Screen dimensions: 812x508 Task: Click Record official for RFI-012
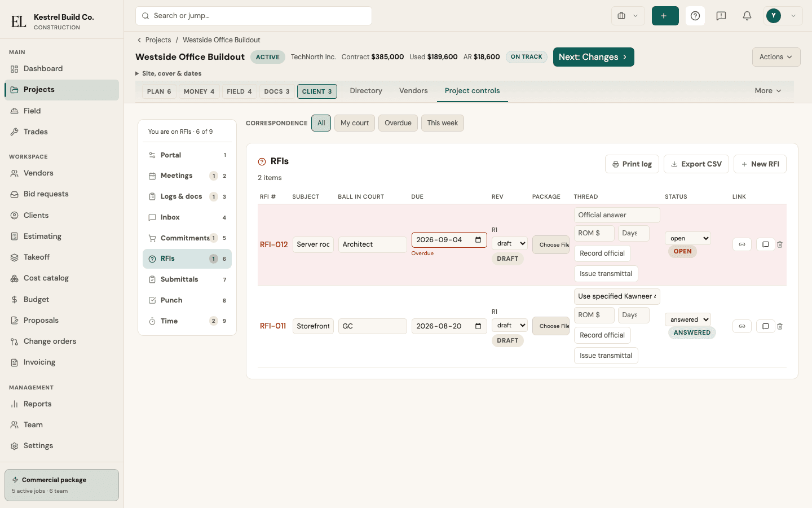coord(602,253)
